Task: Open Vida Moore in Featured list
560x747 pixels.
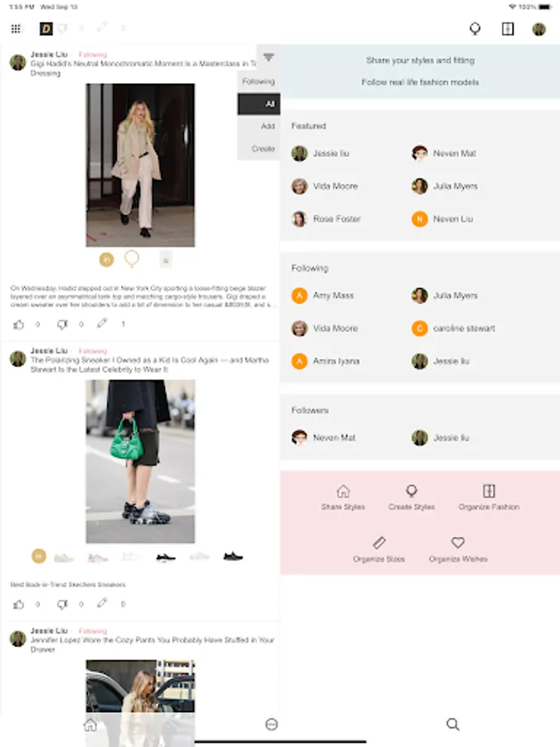Action: click(324, 186)
